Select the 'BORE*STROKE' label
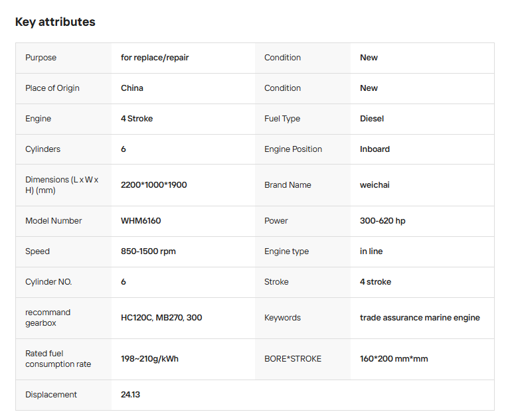The width and height of the screenshot is (512, 420). pyautogui.click(x=293, y=359)
